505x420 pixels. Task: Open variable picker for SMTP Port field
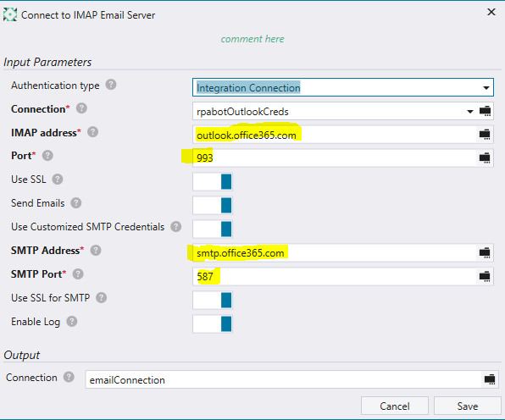[485, 276]
